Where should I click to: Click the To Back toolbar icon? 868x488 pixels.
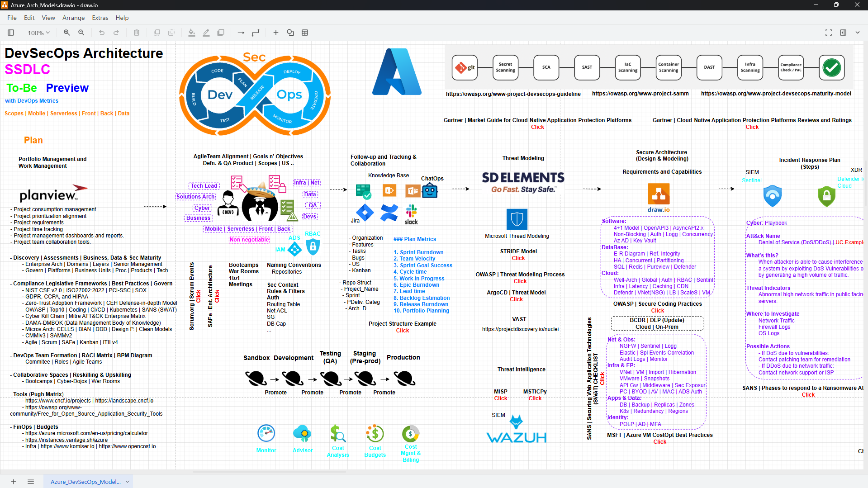[x=171, y=33]
